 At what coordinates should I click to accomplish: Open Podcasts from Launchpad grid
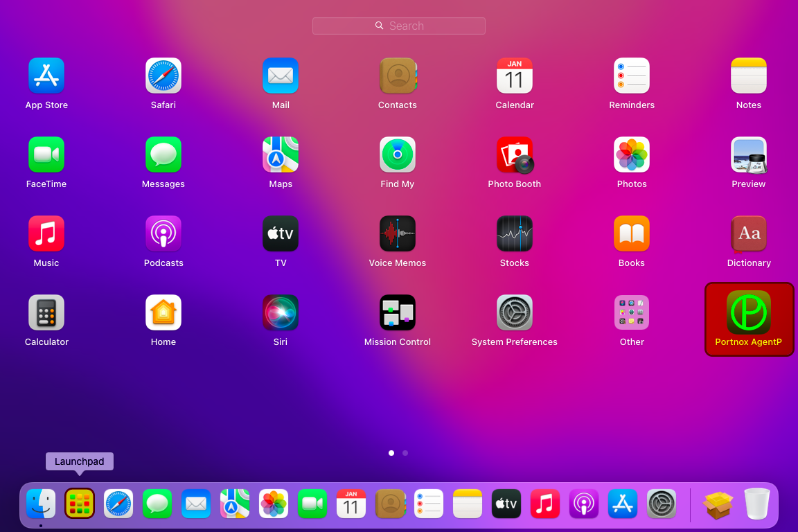tap(163, 233)
